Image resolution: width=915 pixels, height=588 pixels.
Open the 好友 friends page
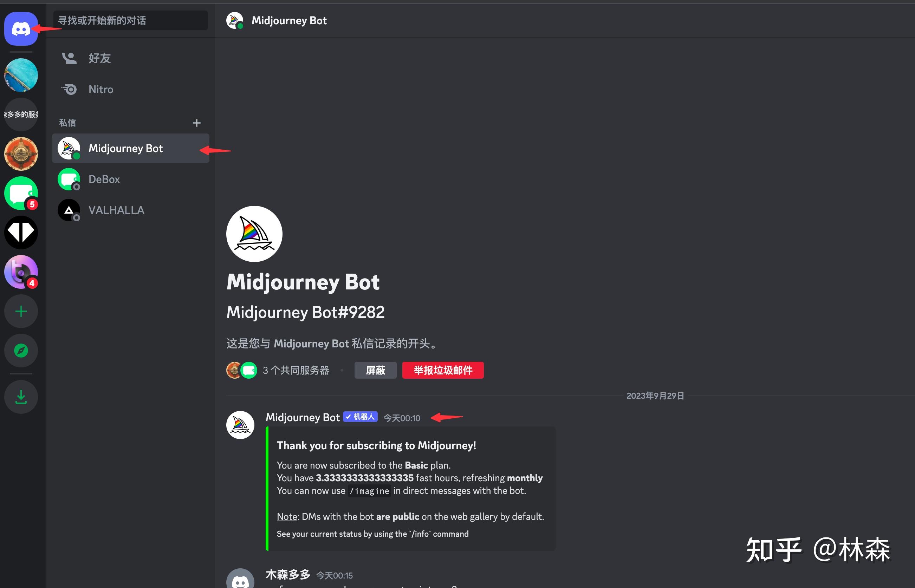click(131, 58)
